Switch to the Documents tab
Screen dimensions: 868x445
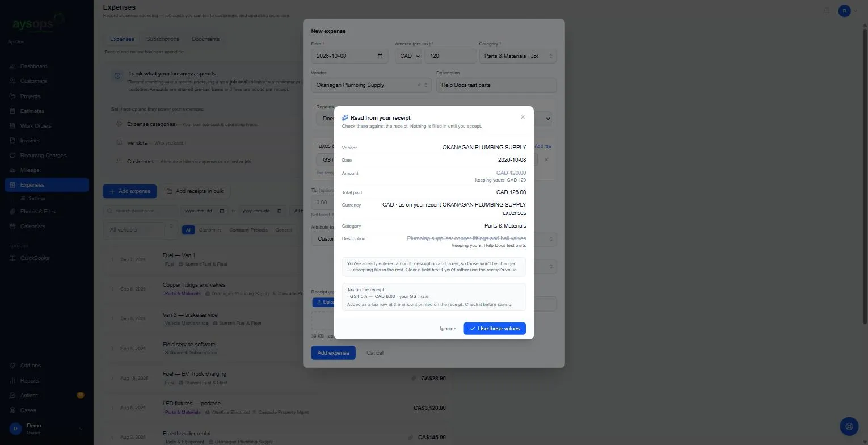pos(205,39)
